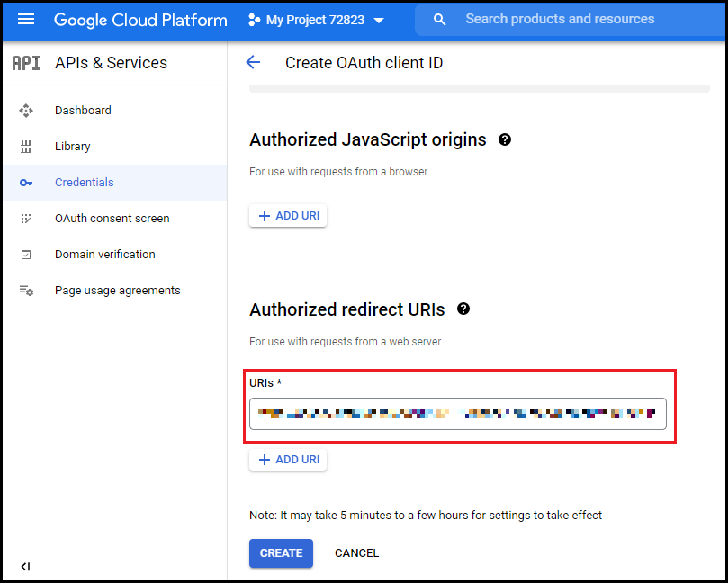Image resolution: width=728 pixels, height=583 pixels.
Task: Click the blue CREATE button
Action: pos(281,552)
